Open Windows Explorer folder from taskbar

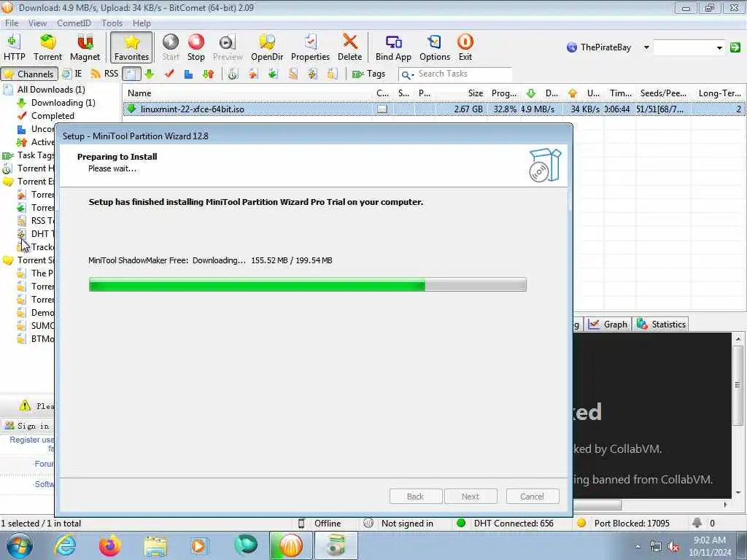click(x=155, y=546)
